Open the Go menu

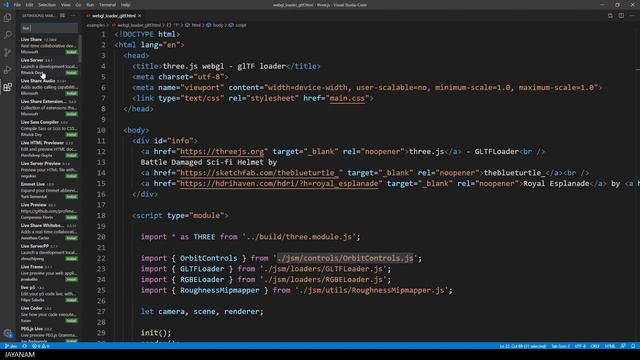coord(78,5)
